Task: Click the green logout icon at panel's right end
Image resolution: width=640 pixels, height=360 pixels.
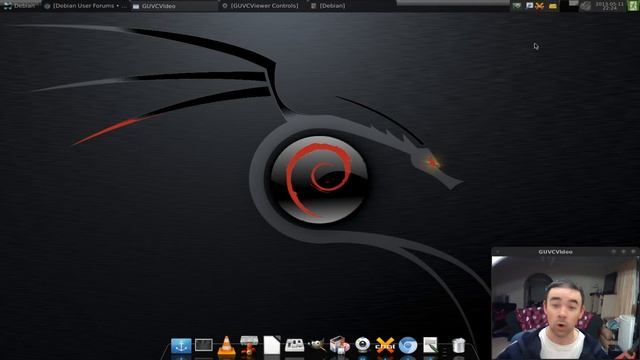Action: 634,5
